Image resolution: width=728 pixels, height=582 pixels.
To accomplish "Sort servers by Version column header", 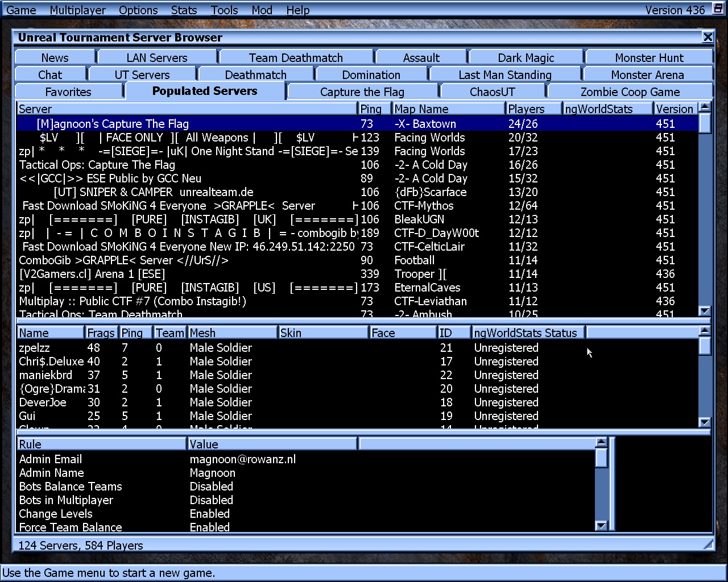I will pyautogui.click(x=676, y=109).
